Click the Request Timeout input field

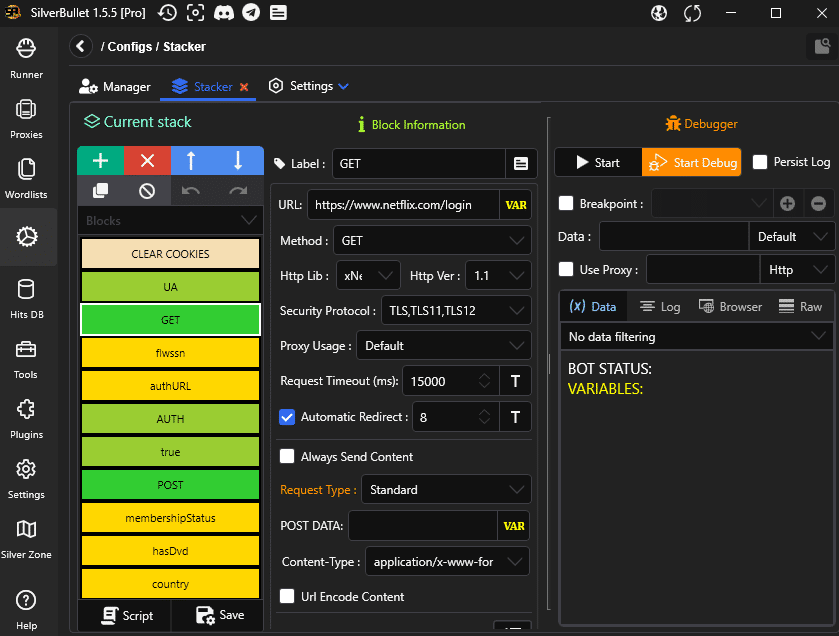tap(437, 381)
